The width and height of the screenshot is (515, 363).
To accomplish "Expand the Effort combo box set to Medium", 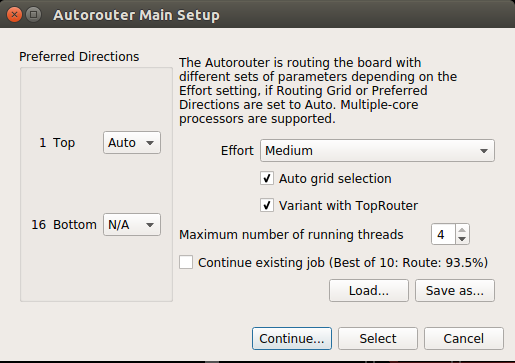I will click(x=377, y=151).
